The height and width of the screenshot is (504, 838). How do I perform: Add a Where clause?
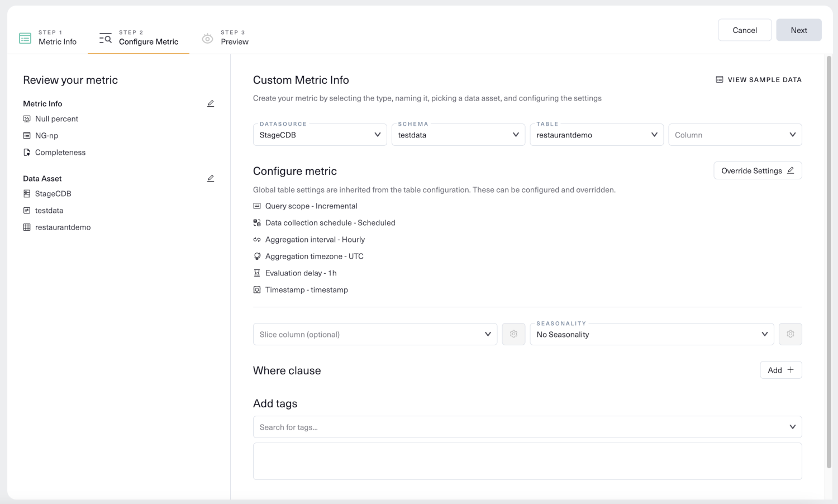pyautogui.click(x=780, y=370)
